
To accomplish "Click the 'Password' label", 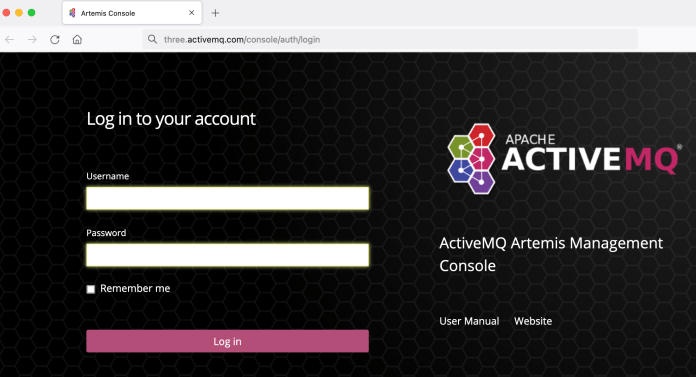I will click(106, 233).
